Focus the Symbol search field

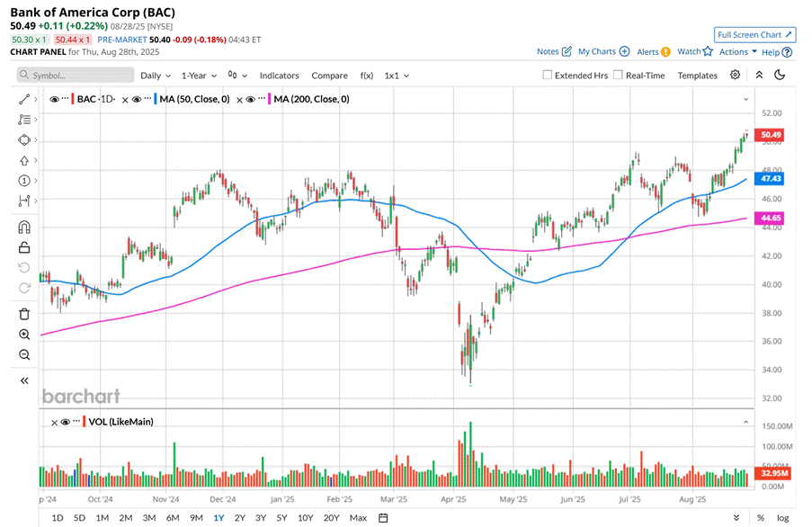point(76,76)
